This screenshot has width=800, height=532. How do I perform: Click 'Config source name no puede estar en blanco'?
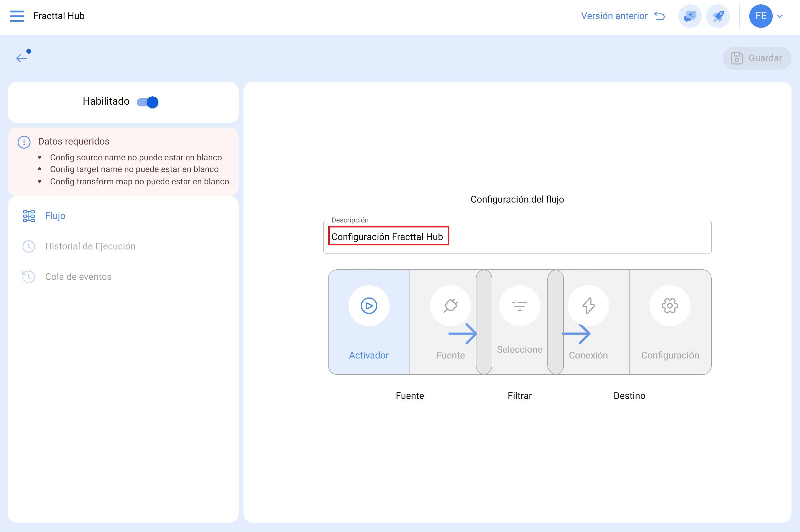point(136,157)
